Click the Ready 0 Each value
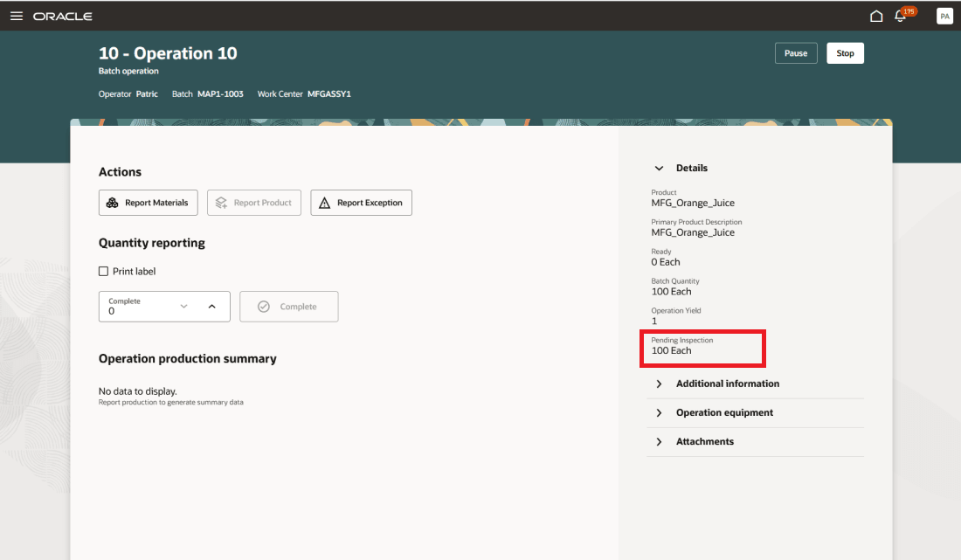 coord(666,262)
